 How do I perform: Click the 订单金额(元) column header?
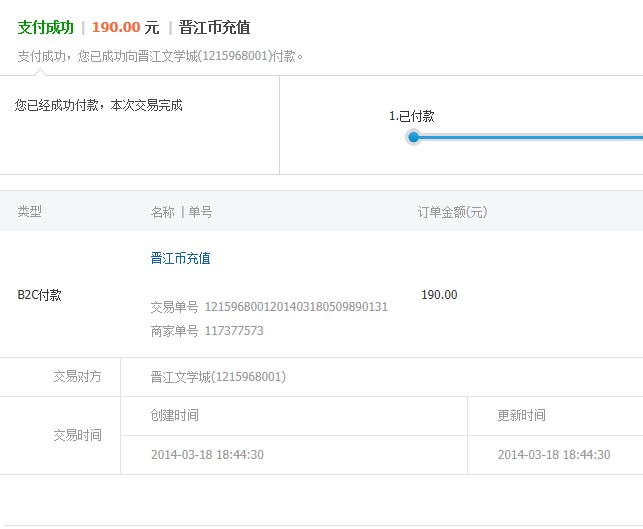point(452,212)
